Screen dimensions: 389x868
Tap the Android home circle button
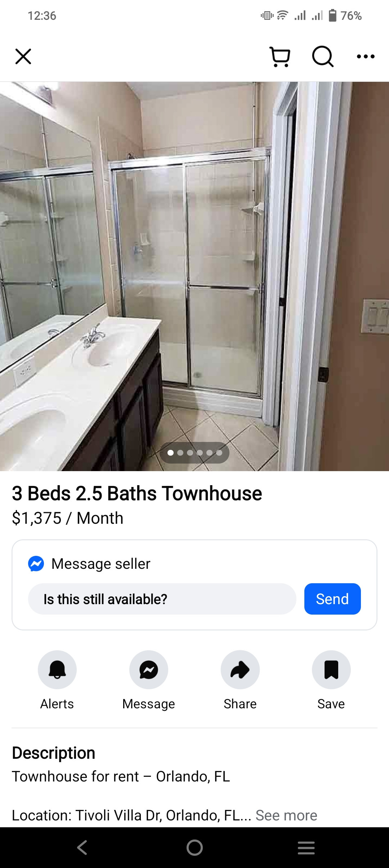[x=194, y=847]
